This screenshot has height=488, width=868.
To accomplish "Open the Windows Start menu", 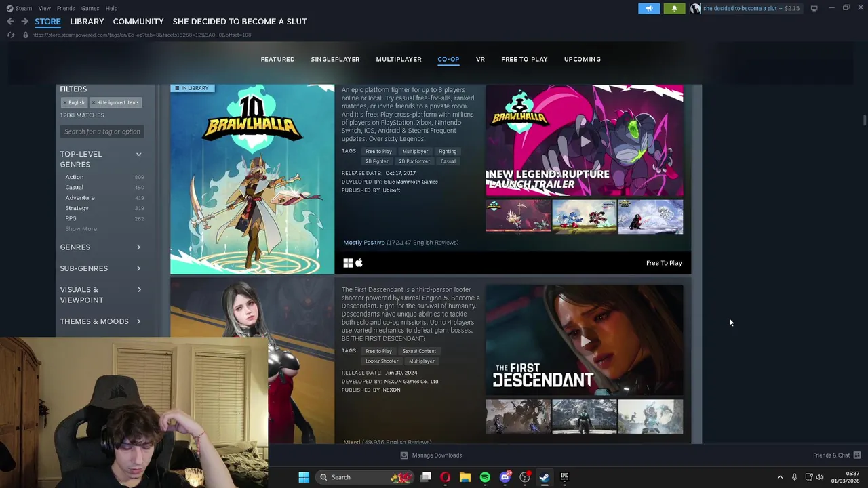I will tap(304, 477).
